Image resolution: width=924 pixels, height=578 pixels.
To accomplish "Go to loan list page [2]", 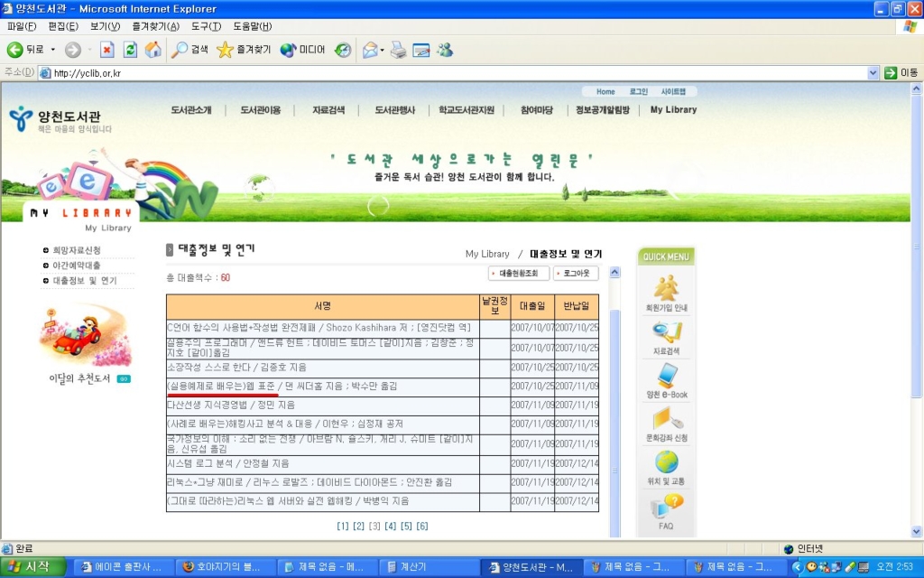I will coord(358,527).
